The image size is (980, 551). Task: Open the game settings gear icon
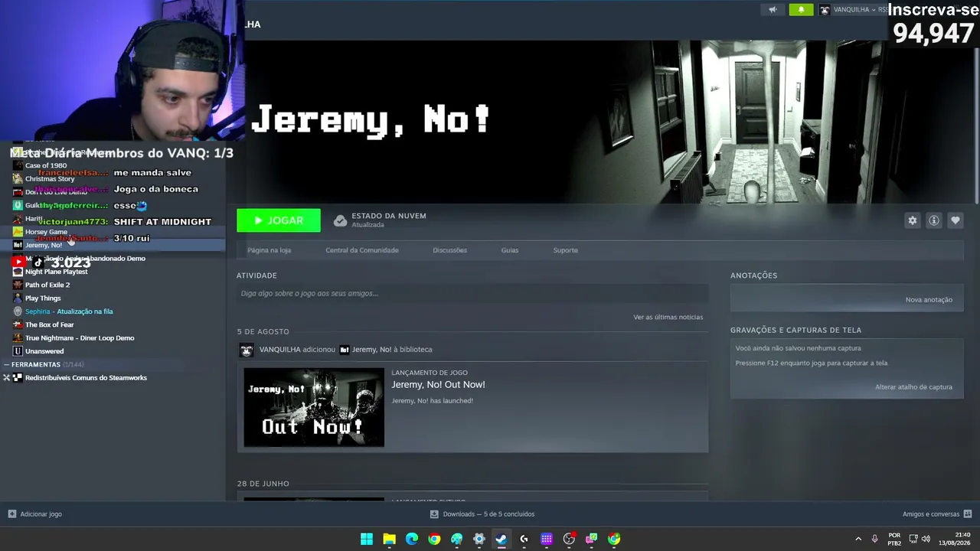[912, 220]
